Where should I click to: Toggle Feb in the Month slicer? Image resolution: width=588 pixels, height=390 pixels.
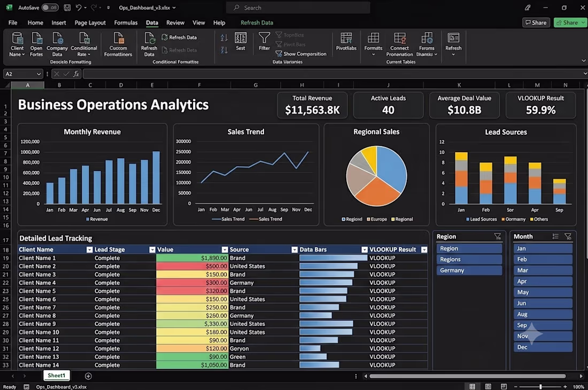pyautogui.click(x=543, y=259)
